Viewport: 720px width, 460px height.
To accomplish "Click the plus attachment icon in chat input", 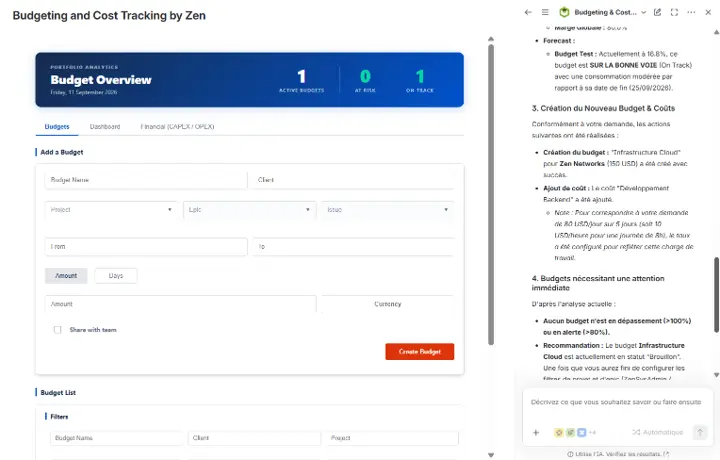I will pos(536,432).
